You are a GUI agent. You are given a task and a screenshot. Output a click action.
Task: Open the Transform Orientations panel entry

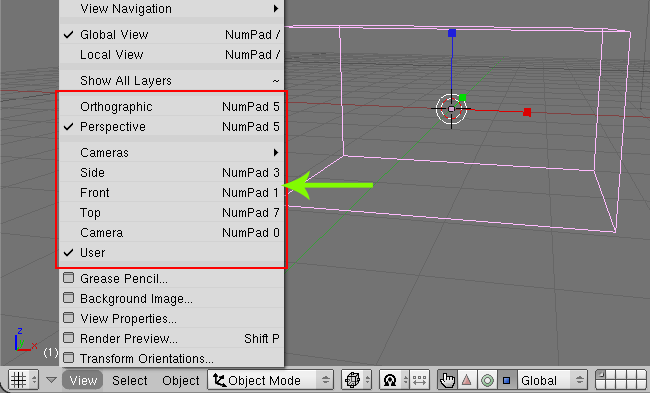click(172, 358)
